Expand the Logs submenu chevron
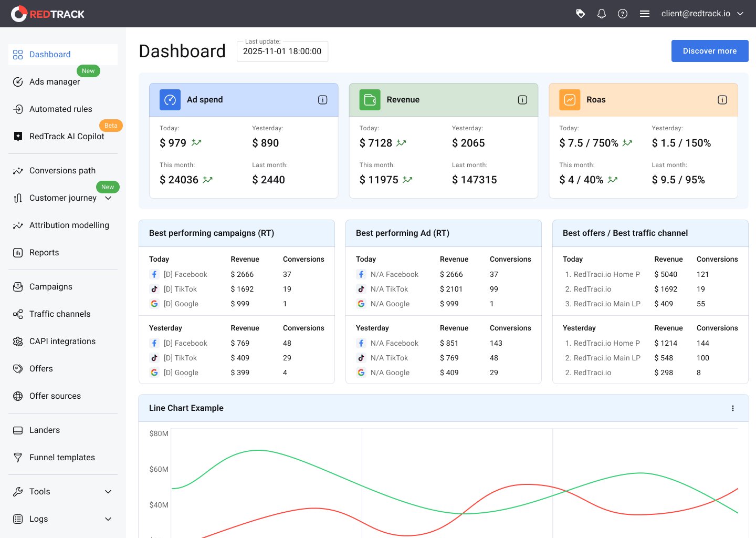 coord(108,519)
